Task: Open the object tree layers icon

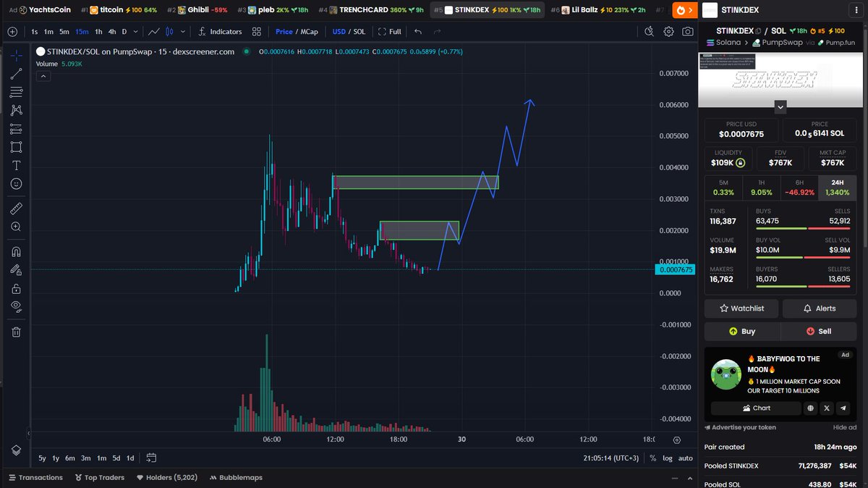Action: 16,450
